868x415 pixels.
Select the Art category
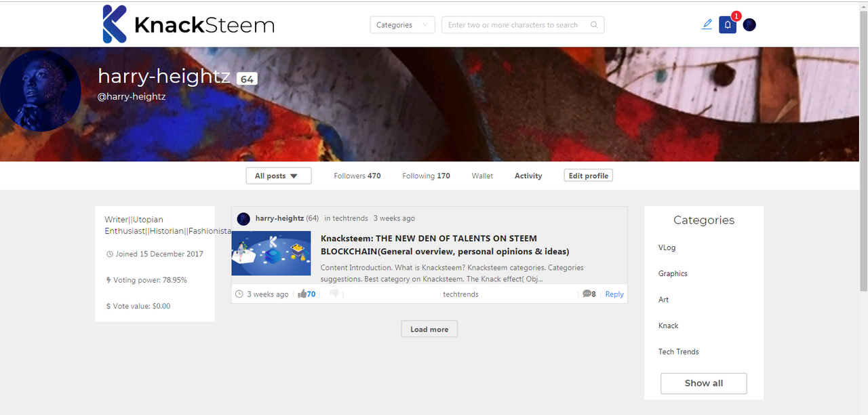(x=663, y=300)
